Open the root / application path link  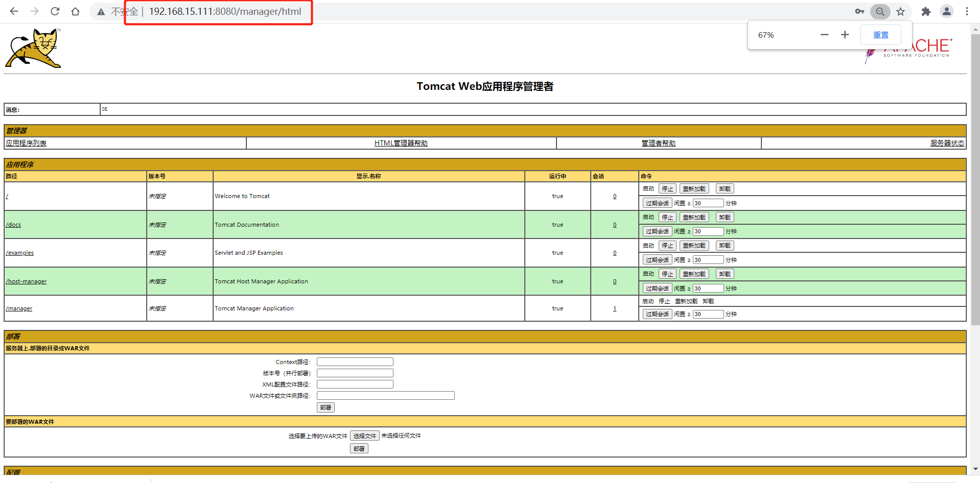(7, 196)
